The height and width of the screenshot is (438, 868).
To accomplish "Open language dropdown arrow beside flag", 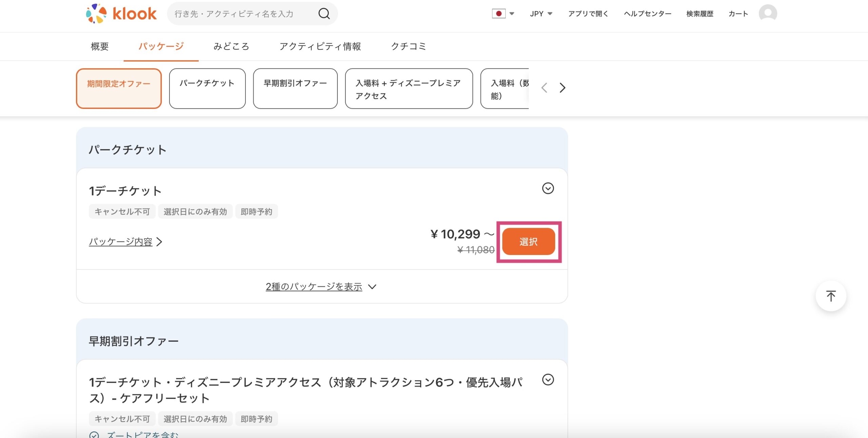I will coord(512,14).
